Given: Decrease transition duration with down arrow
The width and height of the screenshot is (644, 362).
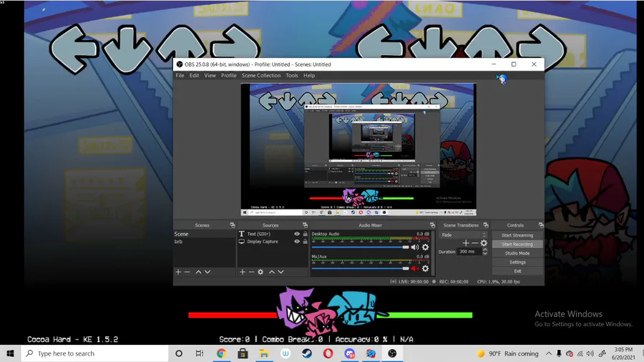Looking at the screenshot, I should coord(485,254).
